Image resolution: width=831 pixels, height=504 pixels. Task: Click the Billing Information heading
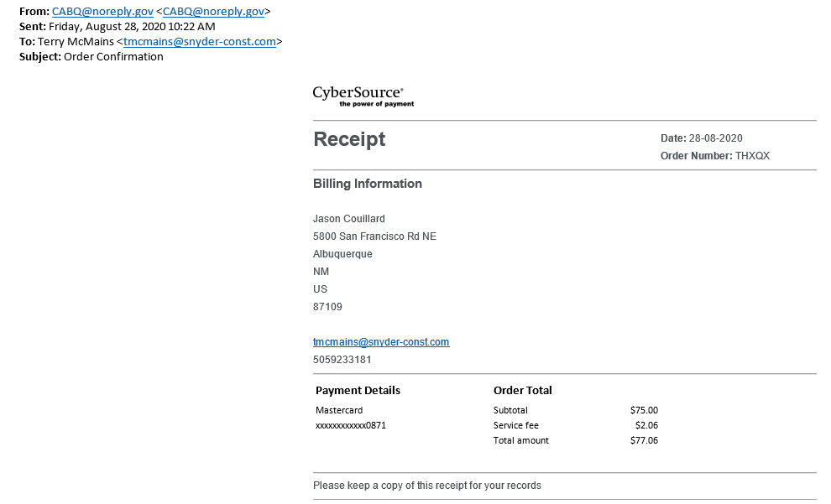pos(368,184)
